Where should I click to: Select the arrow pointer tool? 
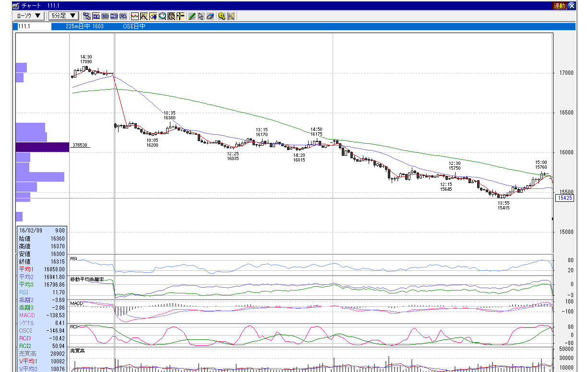point(201,16)
